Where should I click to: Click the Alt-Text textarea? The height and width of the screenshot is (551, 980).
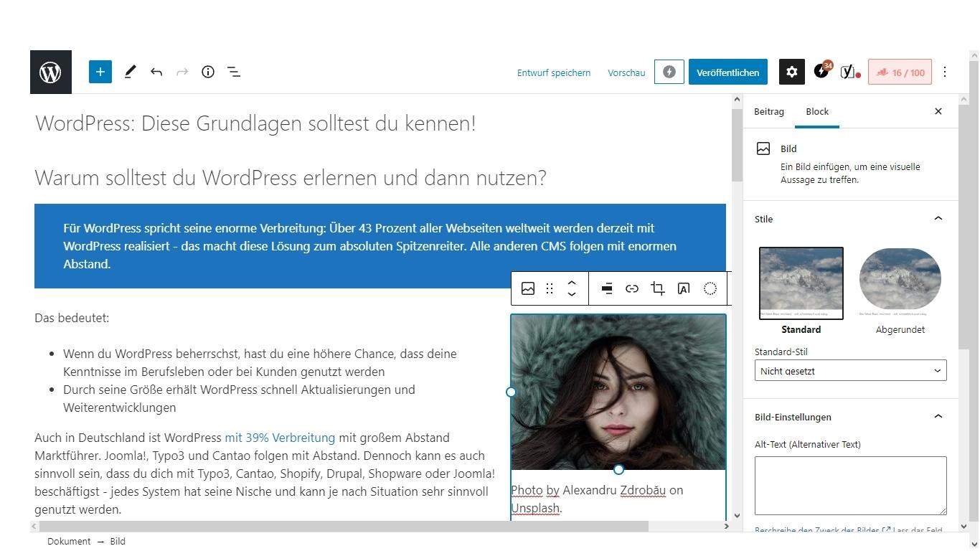tap(851, 486)
